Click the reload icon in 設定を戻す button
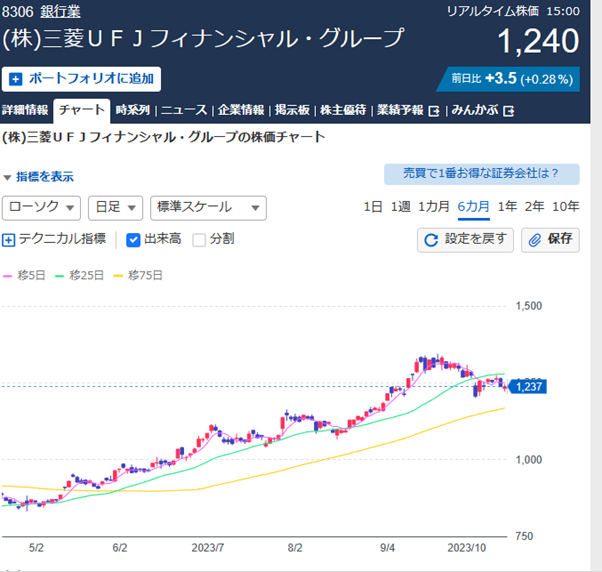The height and width of the screenshot is (572, 602). 431,240
